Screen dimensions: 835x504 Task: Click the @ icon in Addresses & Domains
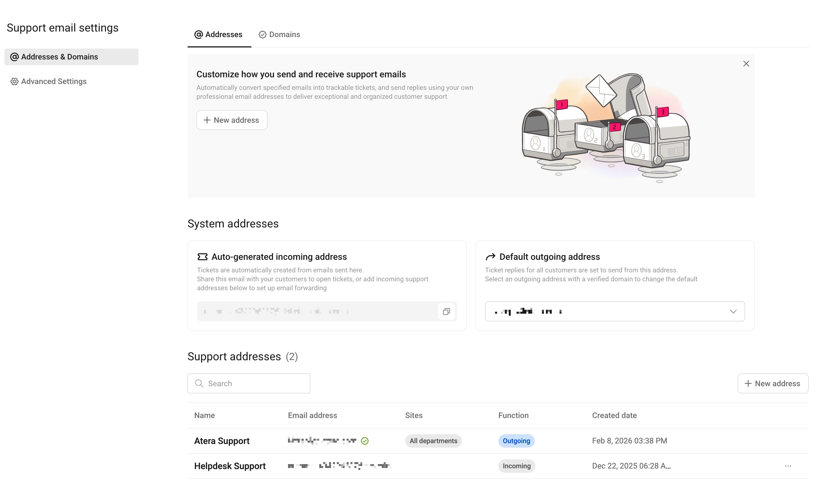pyautogui.click(x=14, y=57)
